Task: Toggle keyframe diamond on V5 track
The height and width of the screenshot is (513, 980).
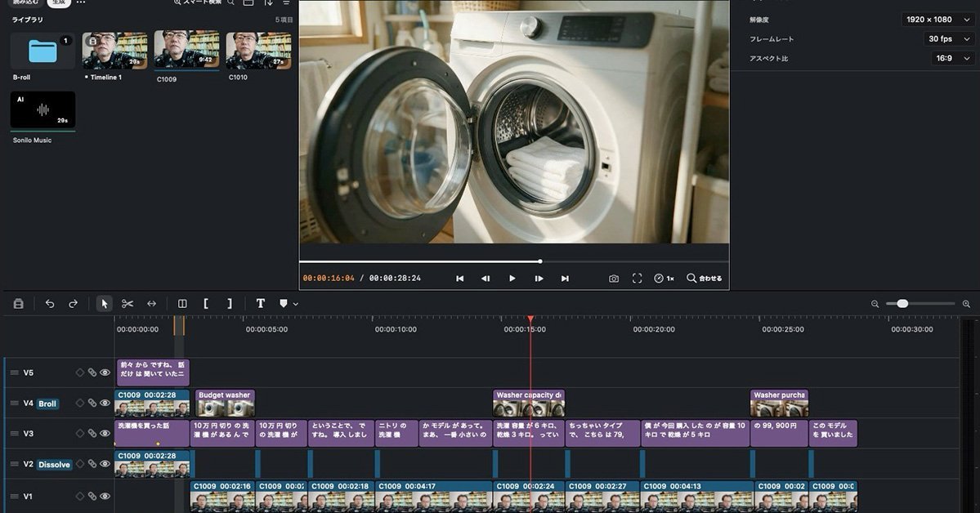Action: tap(79, 372)
